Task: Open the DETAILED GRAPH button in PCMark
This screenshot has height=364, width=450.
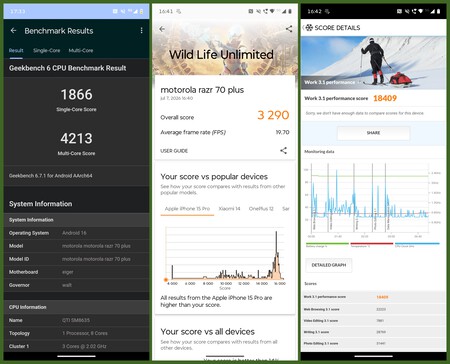Action: (x=329, y=265)
